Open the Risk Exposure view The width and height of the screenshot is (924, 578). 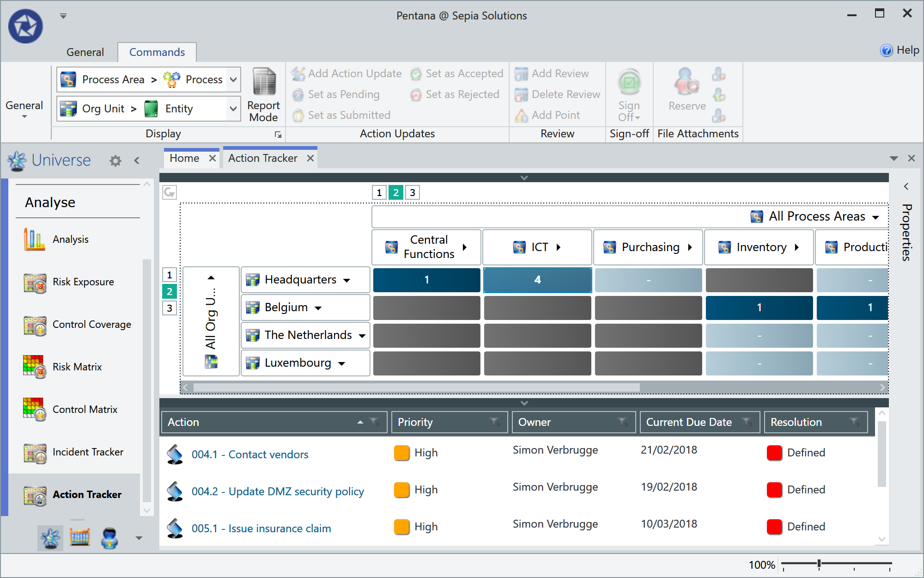coord(83,282)
